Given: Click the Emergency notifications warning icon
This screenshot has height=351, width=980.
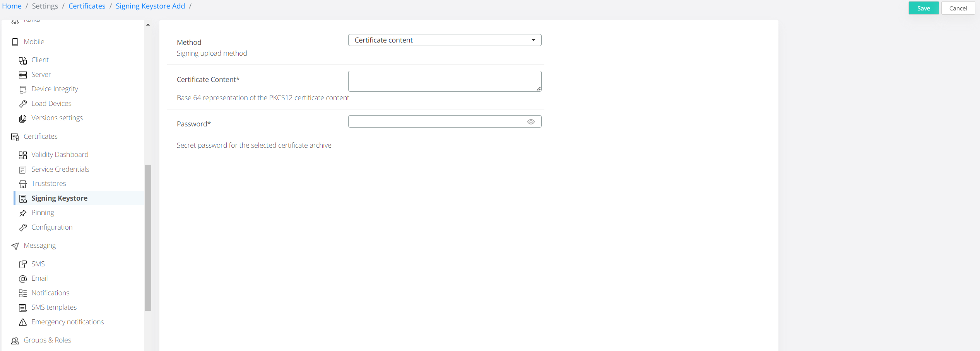Looking at the screenshot, I should click(23, 322).
